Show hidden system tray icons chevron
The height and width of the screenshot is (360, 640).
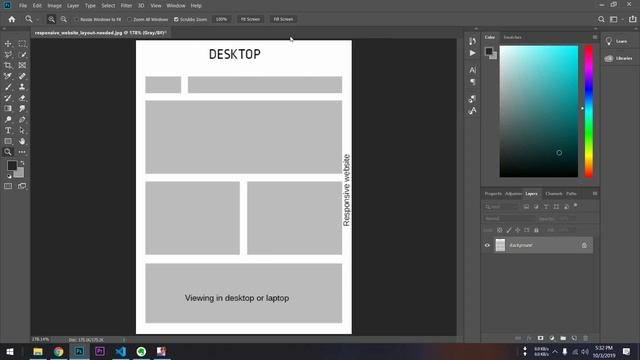click(x=555, y=351)
